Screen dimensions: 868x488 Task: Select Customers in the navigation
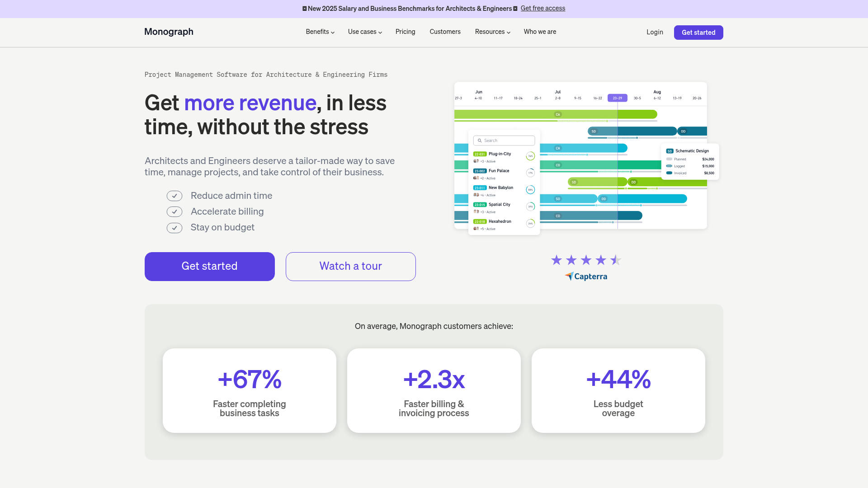445,32
